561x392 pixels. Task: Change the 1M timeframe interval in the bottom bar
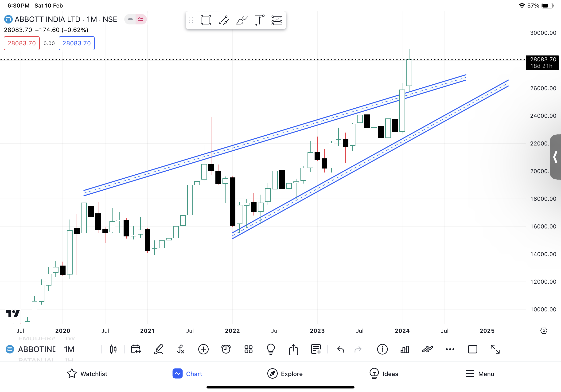click(69, 349)
